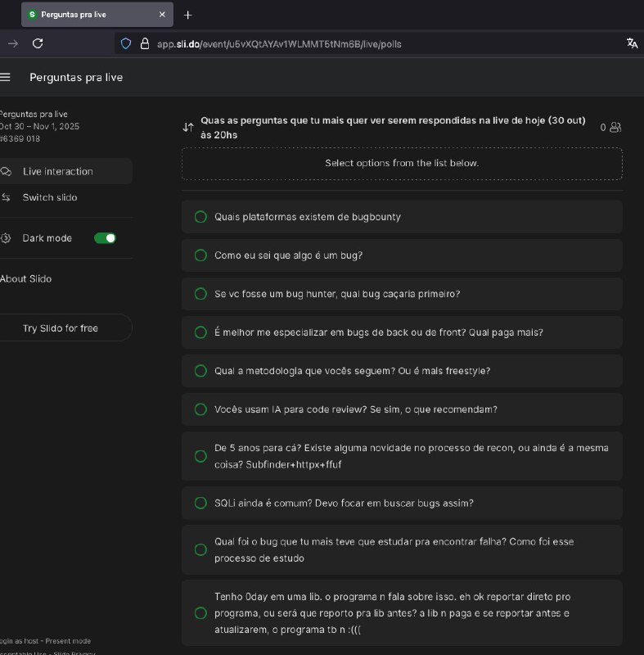This screenshot has height=655, width=644.
Task: Select option about recon Subfinder+httpx+ffuf
Action: [402, 456]
